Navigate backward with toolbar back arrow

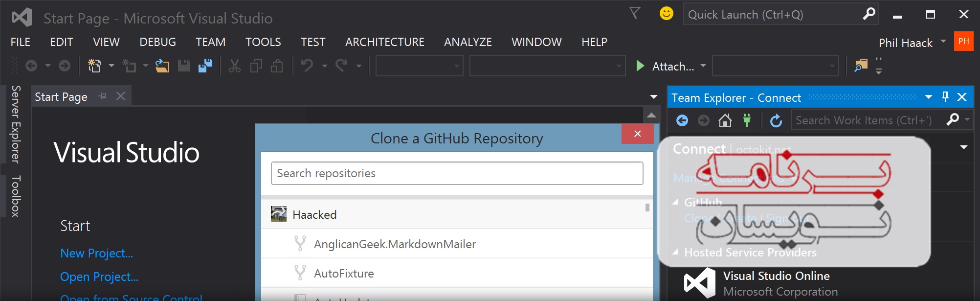tap(31, 66)
